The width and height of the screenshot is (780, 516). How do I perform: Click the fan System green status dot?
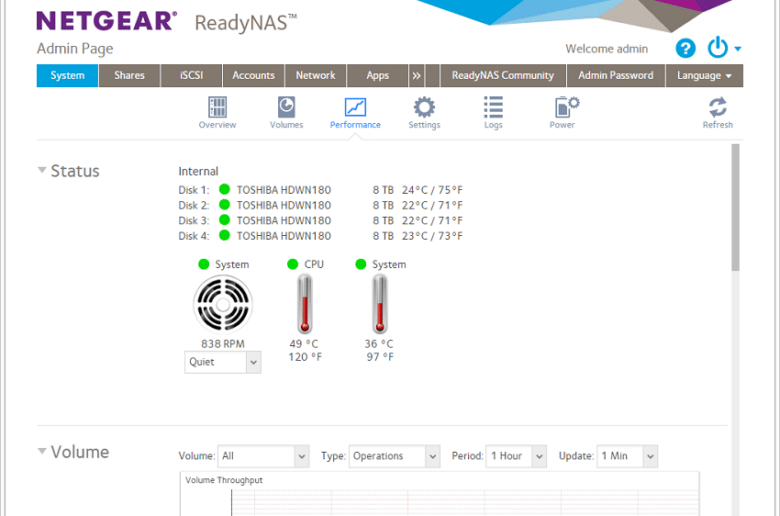click(x=203, y=264)
